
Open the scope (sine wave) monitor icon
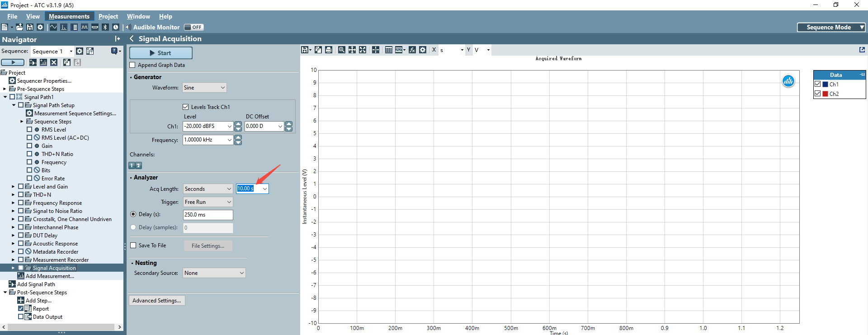click(x=53, y=27)
